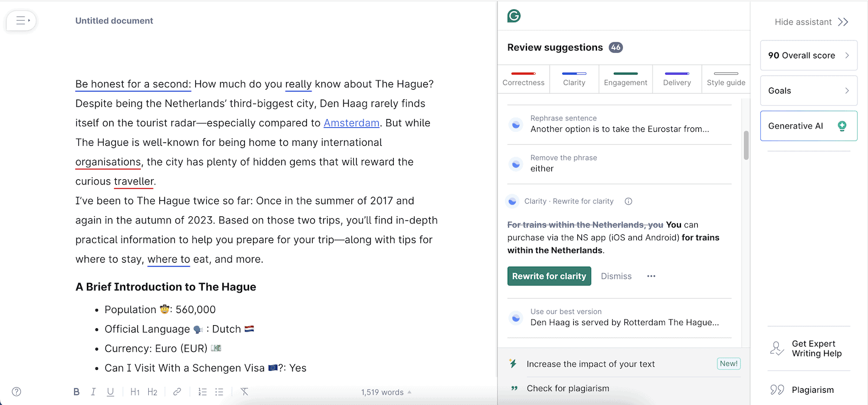This screenshot has width=868, height=405.
Task: Toggle italic formatting in the toolbar
Action: click(93, 392)
